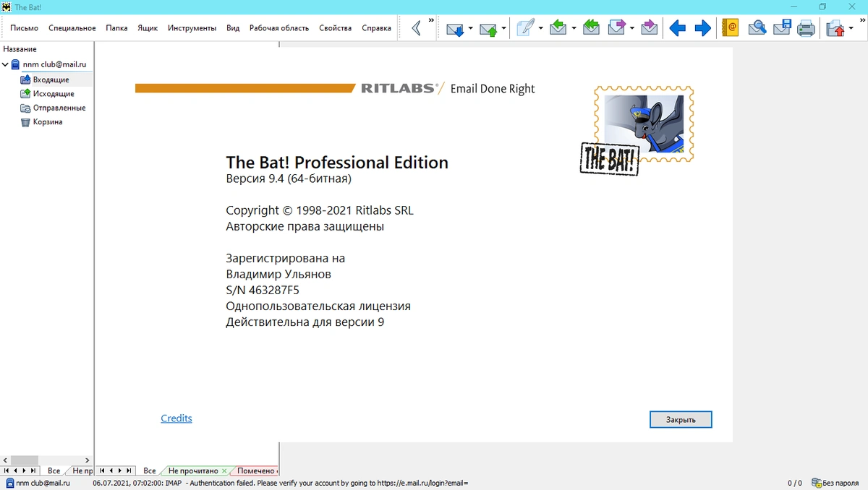Click the 0 / 0 message counter
The height and width of the screenshot is (490, 868).
point(794,483)
